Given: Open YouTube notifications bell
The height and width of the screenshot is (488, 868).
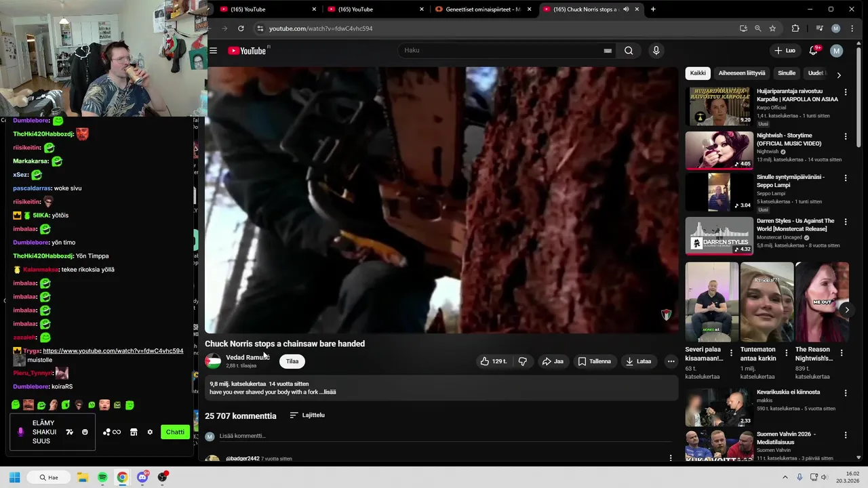Looking at the screenshot, I should (813, 50).
